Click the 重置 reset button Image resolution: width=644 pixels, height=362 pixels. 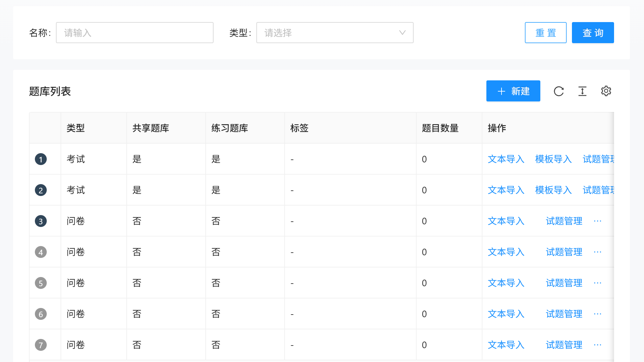[x=545, y=33]
